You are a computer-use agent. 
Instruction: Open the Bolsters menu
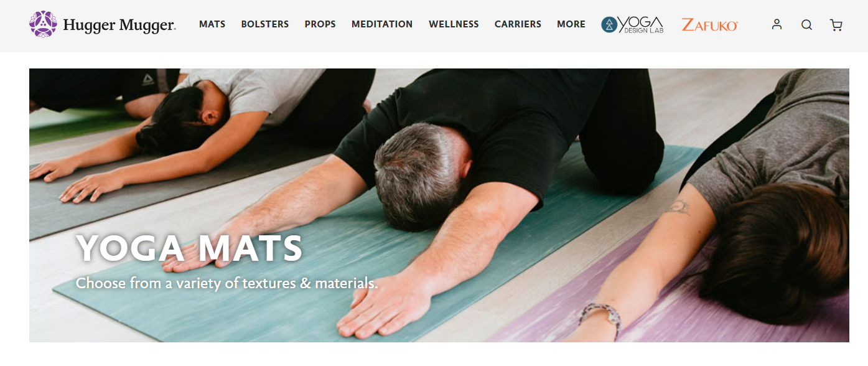(x=265, y=24)
